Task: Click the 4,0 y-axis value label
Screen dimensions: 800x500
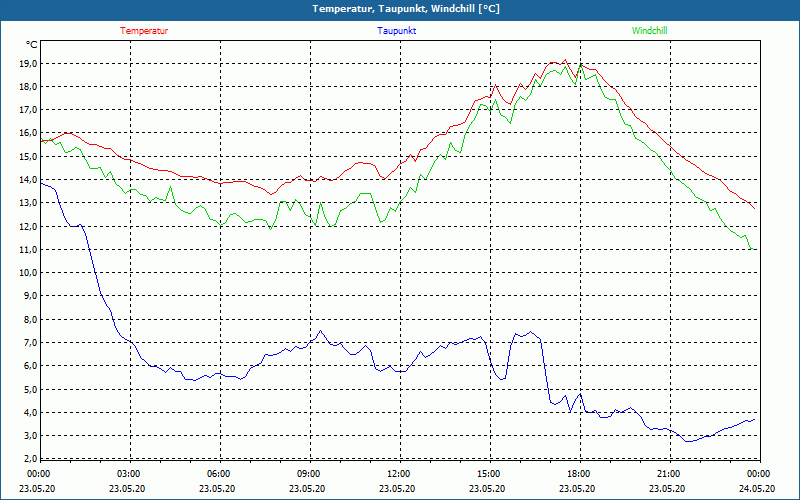Action: pyautogui.click(x=27, y=413)
